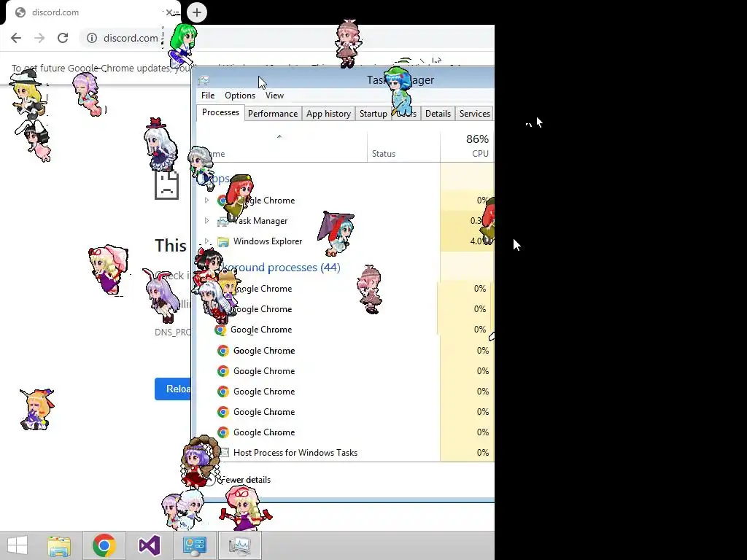Switch to the Details tab
The height and width of the screenshot is (560, 747).
coord(438,113)
